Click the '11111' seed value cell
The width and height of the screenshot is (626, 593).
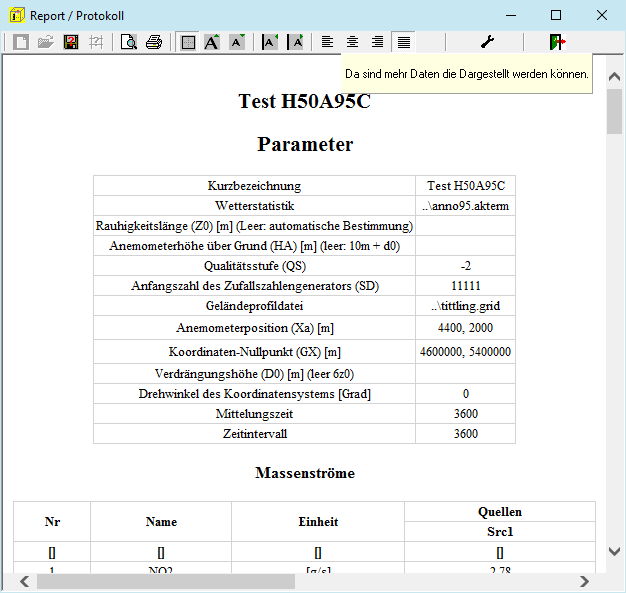tap(466, 286)
